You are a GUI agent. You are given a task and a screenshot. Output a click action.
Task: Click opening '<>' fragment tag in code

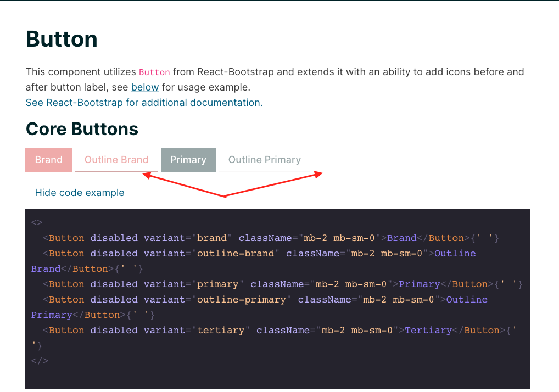click(37, 222)
